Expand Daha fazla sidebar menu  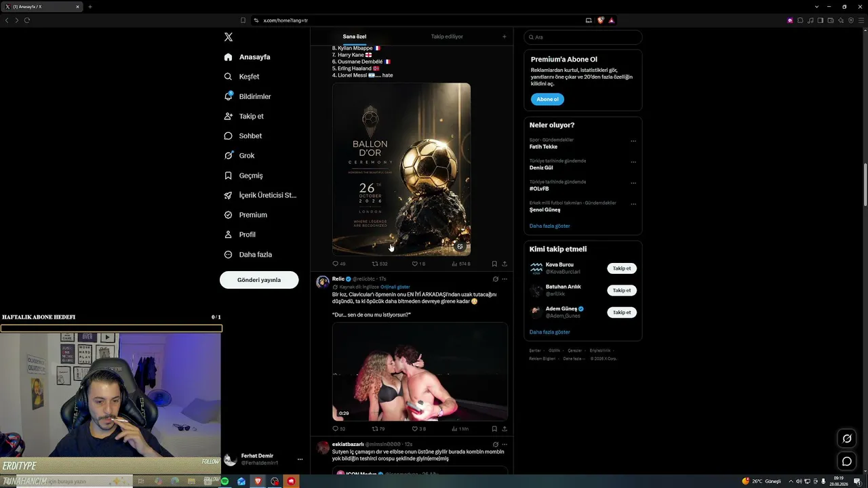(x=248, y=254)
